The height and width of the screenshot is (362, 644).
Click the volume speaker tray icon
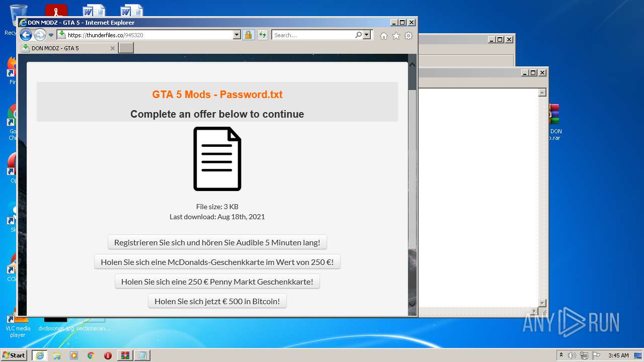[572, 355]
